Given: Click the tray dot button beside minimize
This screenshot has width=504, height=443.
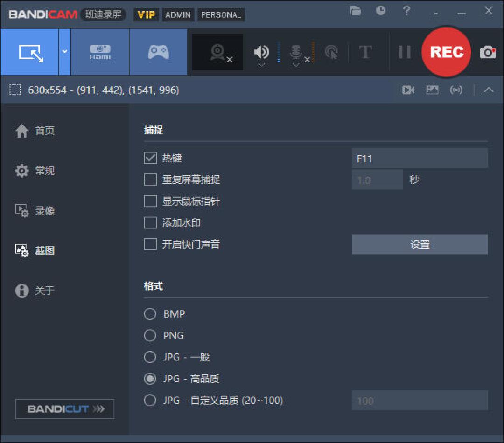Looking at the screenshot, I should [436, 14].
